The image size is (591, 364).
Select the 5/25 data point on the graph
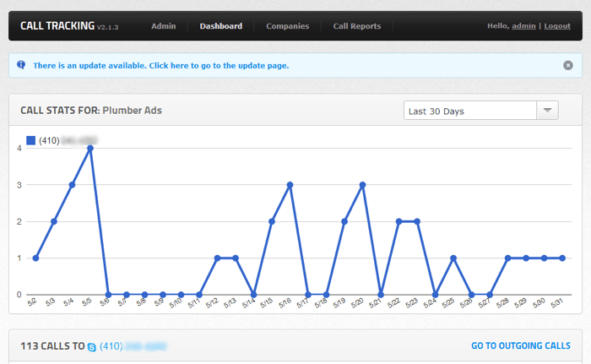coord(453,258)
